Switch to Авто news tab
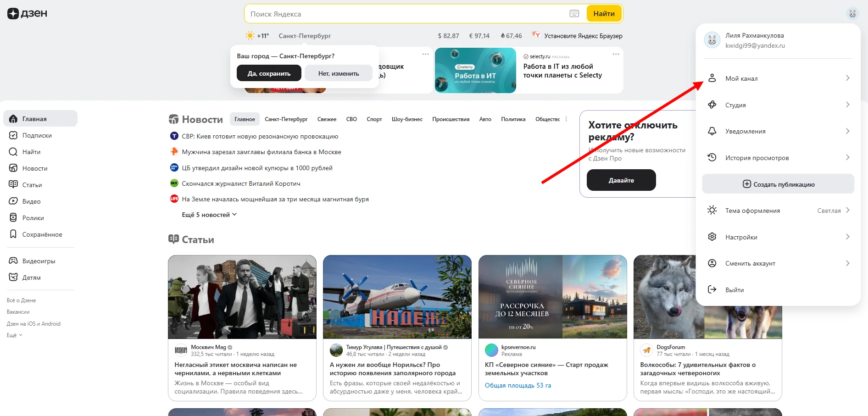This screenshot has width=868, height=416. 485,119
